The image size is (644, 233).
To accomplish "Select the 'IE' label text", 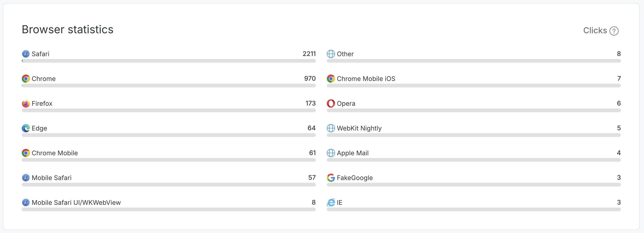I will point(339,202).
